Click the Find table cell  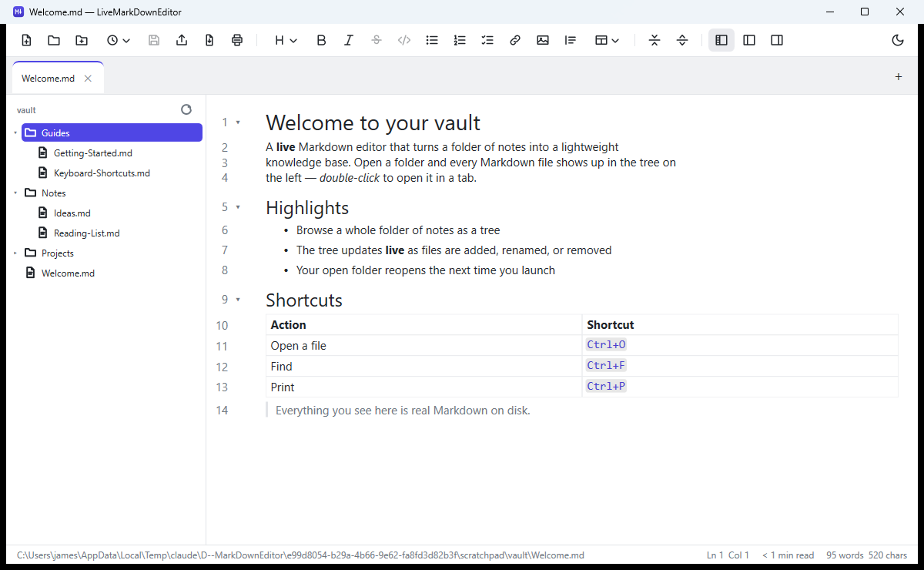tap(423, 367)
